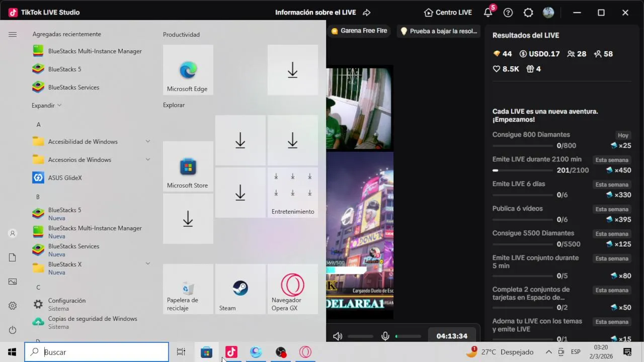Click the 8.5K likes count

506,69
